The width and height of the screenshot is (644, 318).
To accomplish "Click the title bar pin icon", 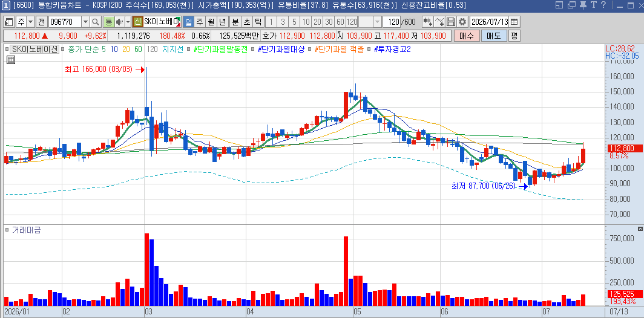I will (x=583, y=5).
